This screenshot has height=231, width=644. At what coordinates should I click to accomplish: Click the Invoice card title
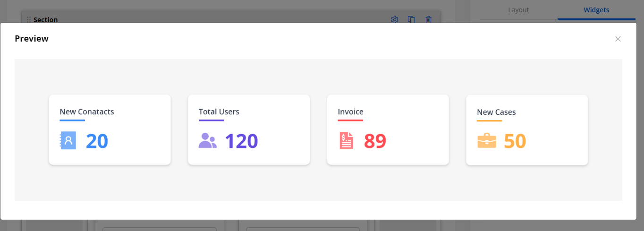pyautogui.click(x=350, y=112)
